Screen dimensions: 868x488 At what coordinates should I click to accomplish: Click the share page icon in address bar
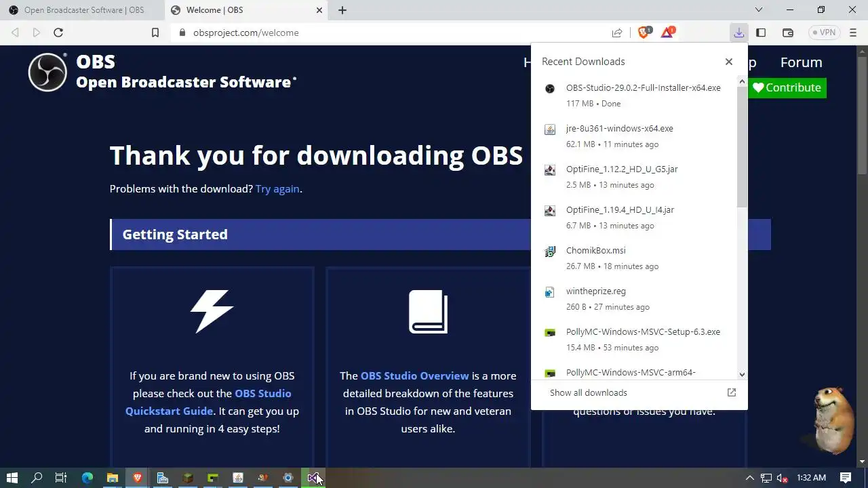pyautogui.click(x=617, y=33)
